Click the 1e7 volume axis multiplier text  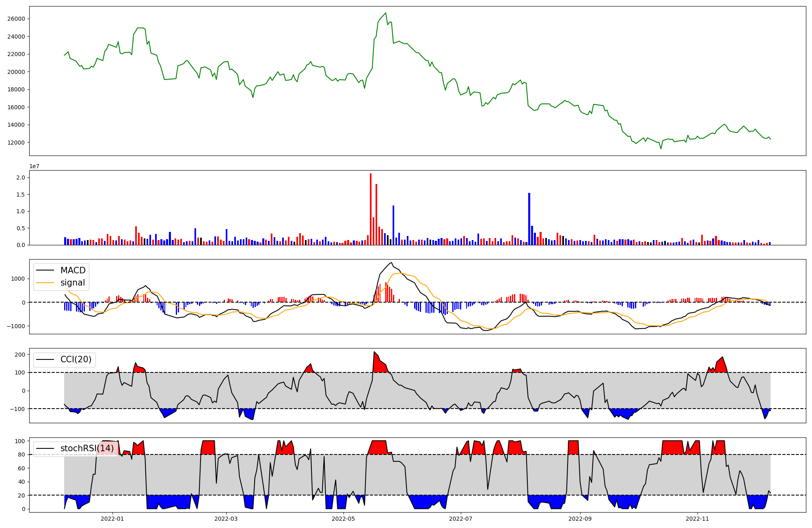(x=34, y=166)
